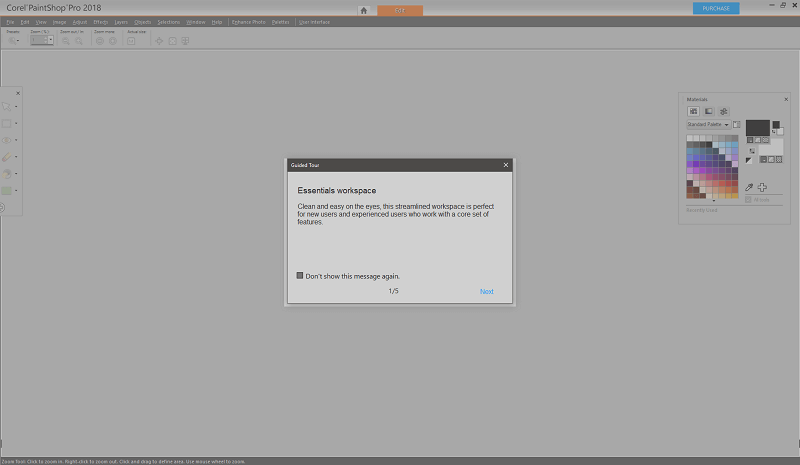
Task: Open Palettes menu button
Action: pyautogui.click(x=281, y=22)
